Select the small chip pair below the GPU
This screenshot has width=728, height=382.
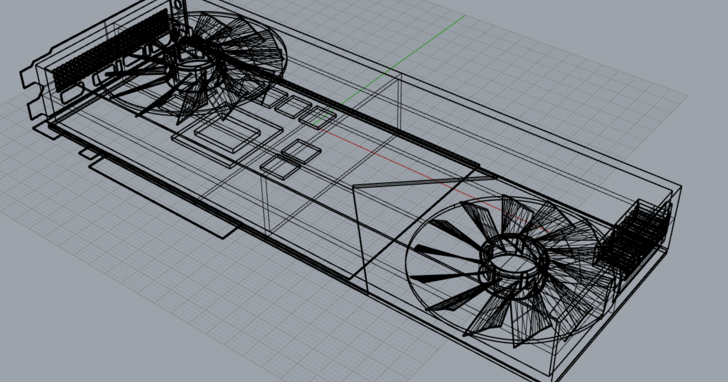coord(291,159)
